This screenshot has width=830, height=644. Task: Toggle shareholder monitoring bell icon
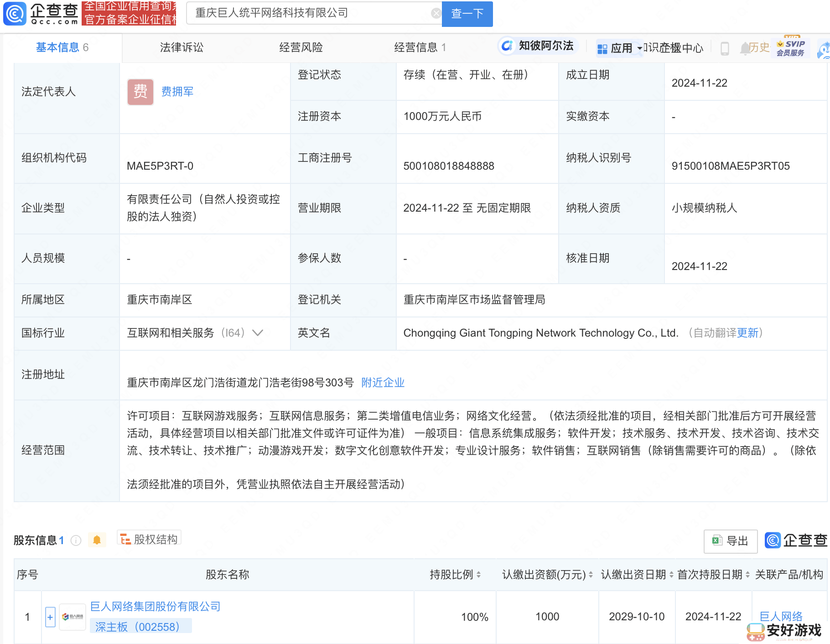pyautogui.click(x=97, y=540)
